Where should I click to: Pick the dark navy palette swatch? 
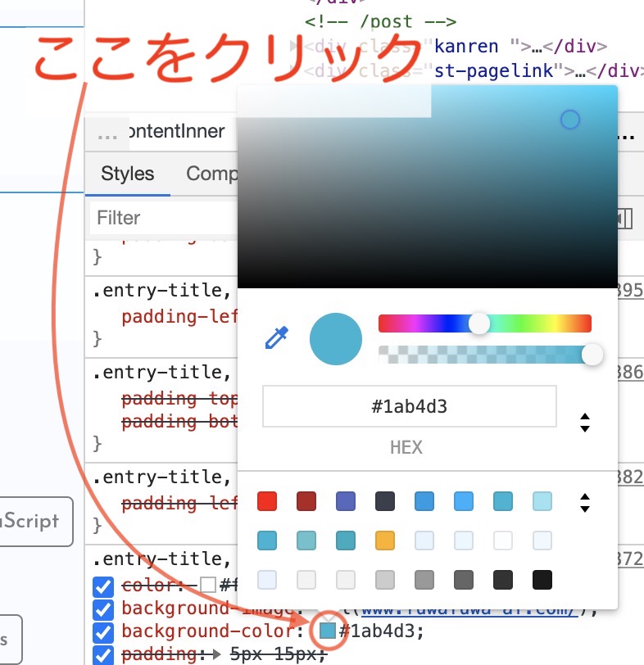tap(385, 501)
